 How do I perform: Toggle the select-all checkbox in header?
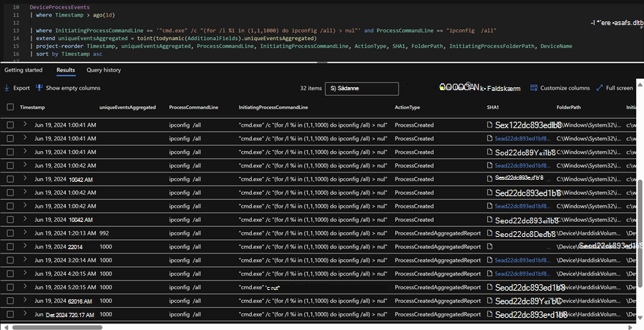[10, 107]
